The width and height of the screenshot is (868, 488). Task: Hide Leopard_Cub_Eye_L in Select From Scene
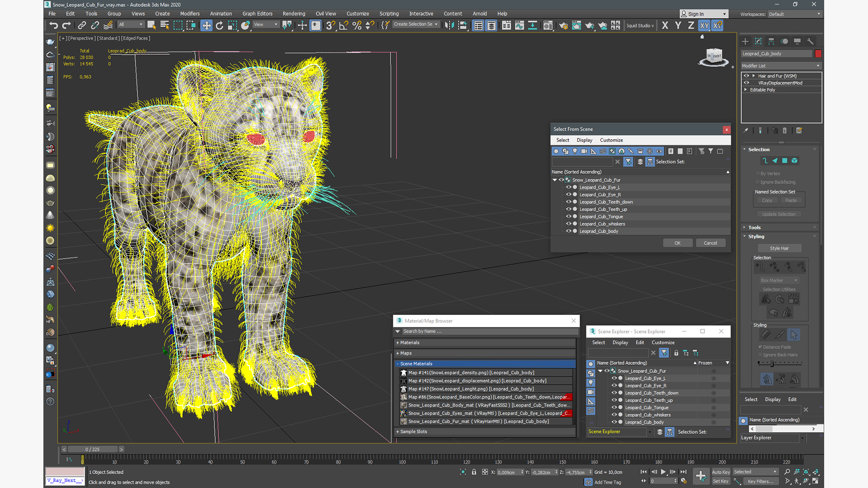569,187
